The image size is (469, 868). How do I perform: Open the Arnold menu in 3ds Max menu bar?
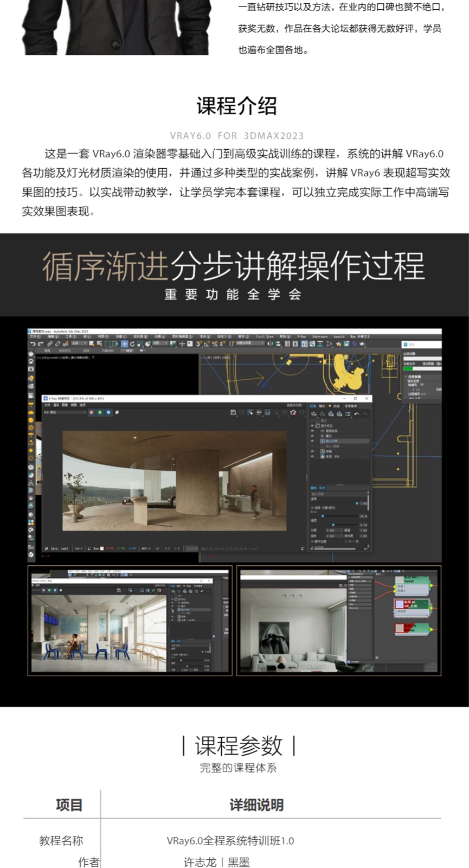click(339, 336)
